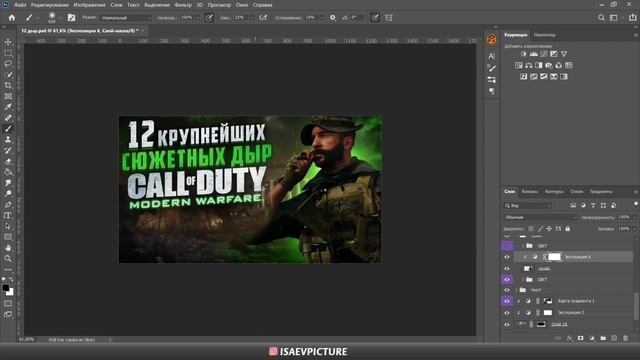Screen dimensions: 640x360
Task: Open the Файл menu
Action: [20, 5]
